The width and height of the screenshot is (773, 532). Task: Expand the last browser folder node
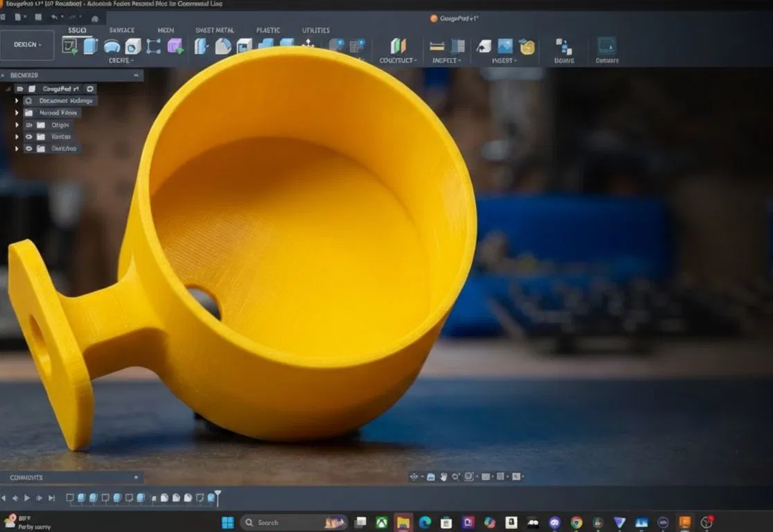pos(17,148)
